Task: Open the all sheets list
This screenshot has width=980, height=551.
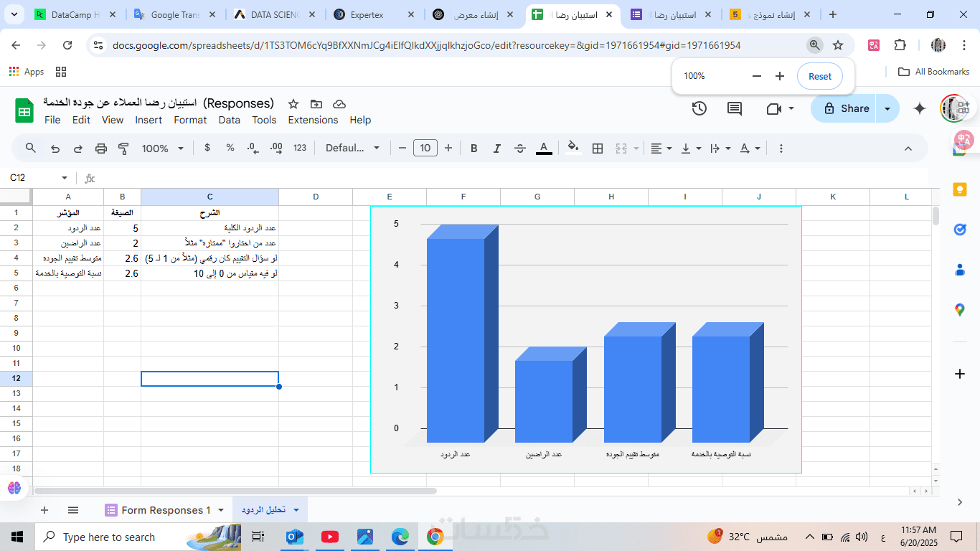Action: point(73,510)
